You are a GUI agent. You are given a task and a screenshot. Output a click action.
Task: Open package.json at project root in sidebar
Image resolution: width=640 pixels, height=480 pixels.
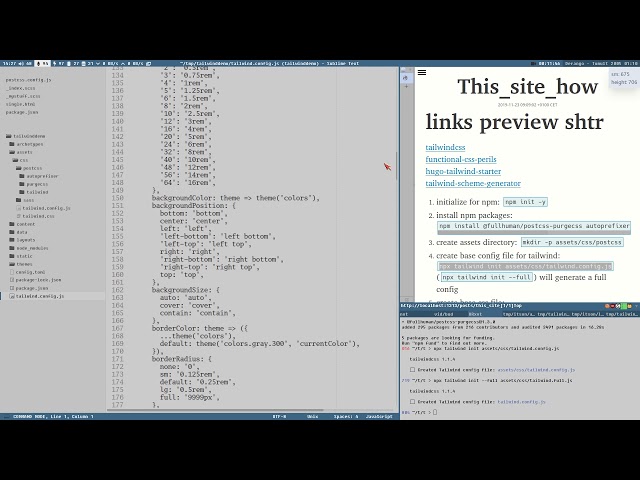(29, 288)
